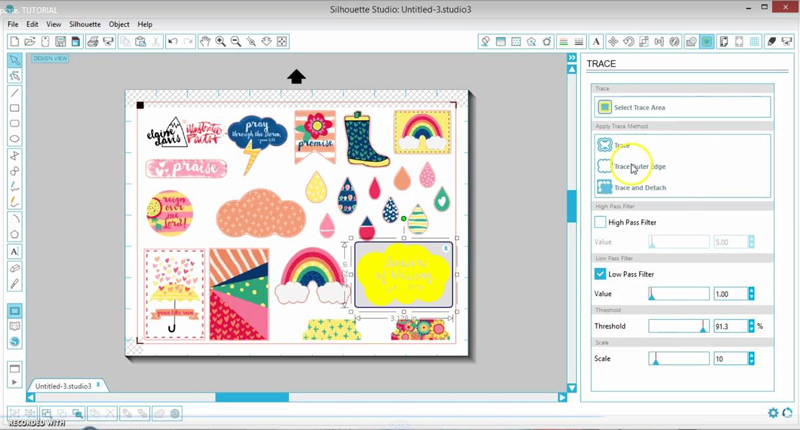Switch to the Design page view

coord(14,311)
